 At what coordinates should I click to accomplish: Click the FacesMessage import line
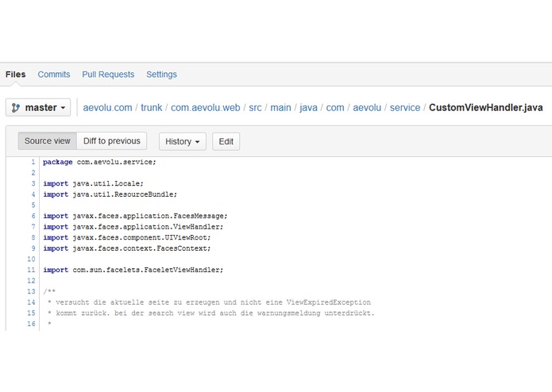point(135,216)
